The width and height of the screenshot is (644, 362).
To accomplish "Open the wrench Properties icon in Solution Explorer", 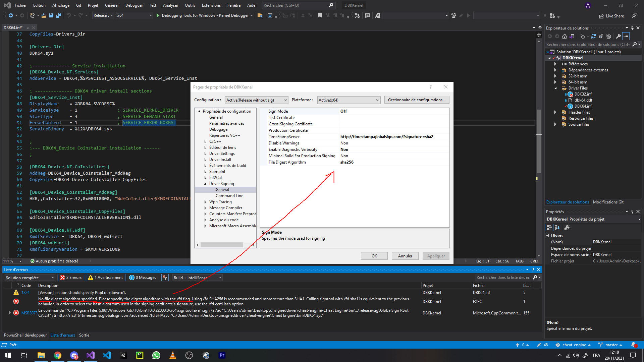I will (x=619, y=36).
